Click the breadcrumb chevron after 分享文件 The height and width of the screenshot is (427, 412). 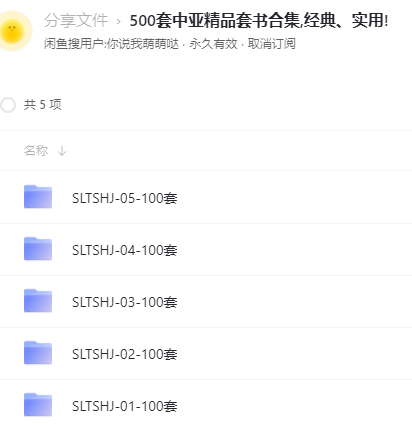pos(119,22)
